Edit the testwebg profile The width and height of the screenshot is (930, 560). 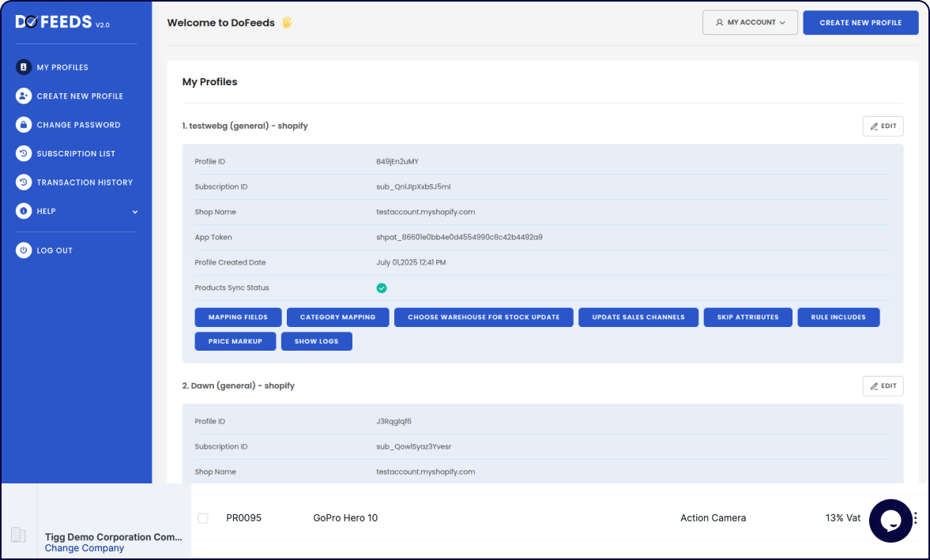coord(883,126)
